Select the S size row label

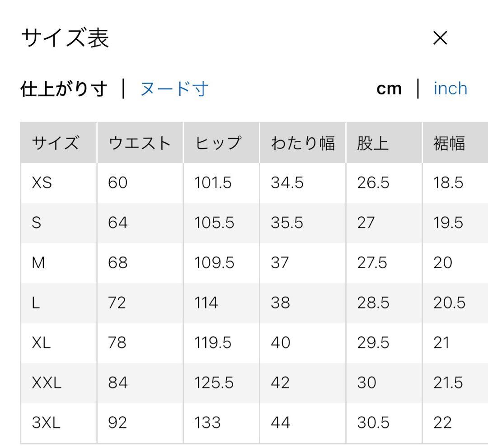tap(37, 223)
